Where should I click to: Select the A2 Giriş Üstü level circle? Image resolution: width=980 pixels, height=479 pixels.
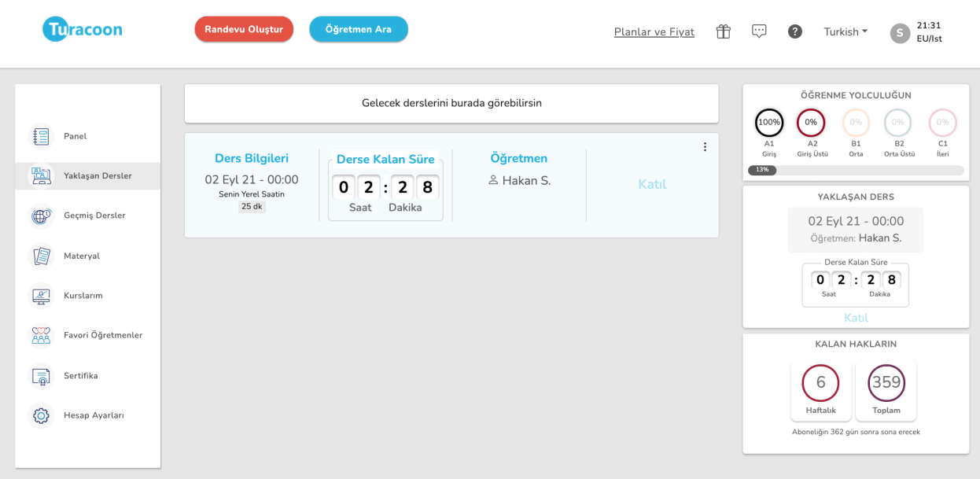(x=812, y=123)
